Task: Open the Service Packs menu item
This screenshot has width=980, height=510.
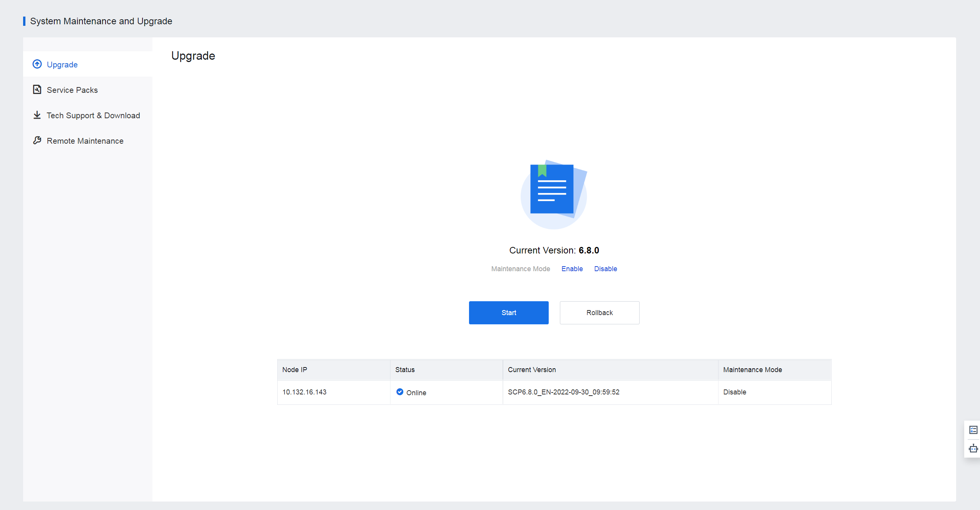Action: 72,90
